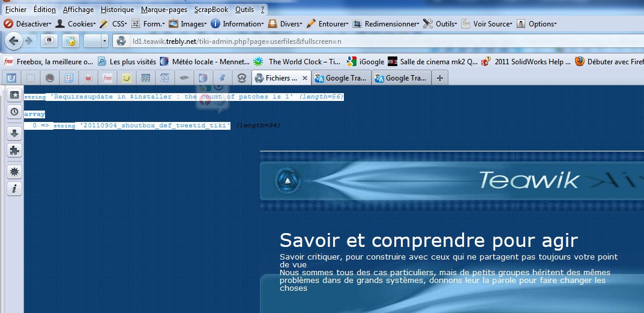
Task: Switch to the pinned gauge dial tab
Action: coord(50,77)
